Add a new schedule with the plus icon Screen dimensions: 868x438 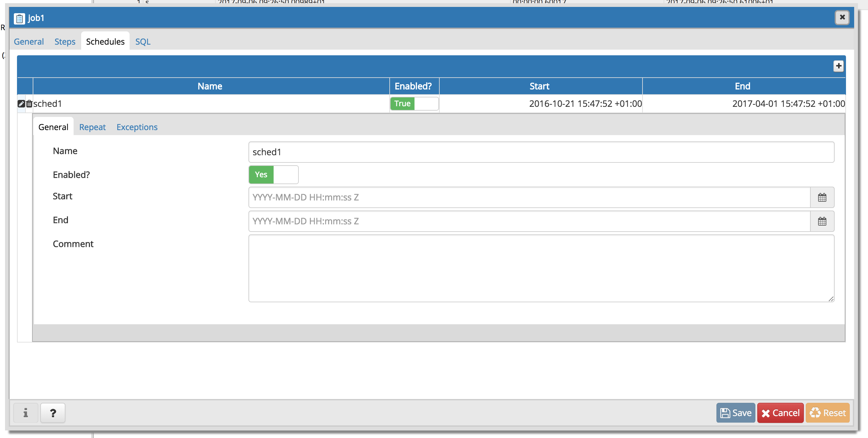[x=838, y=66]
